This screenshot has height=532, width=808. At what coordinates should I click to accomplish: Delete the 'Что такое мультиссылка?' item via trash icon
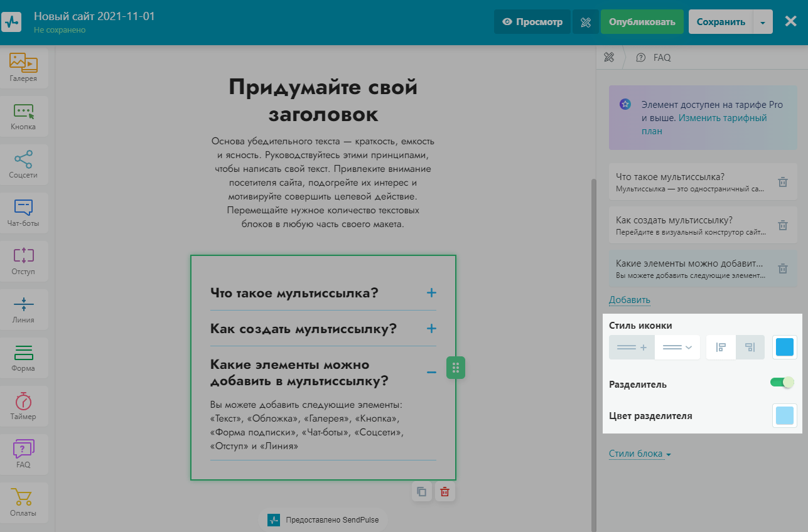tap(782, 183)
